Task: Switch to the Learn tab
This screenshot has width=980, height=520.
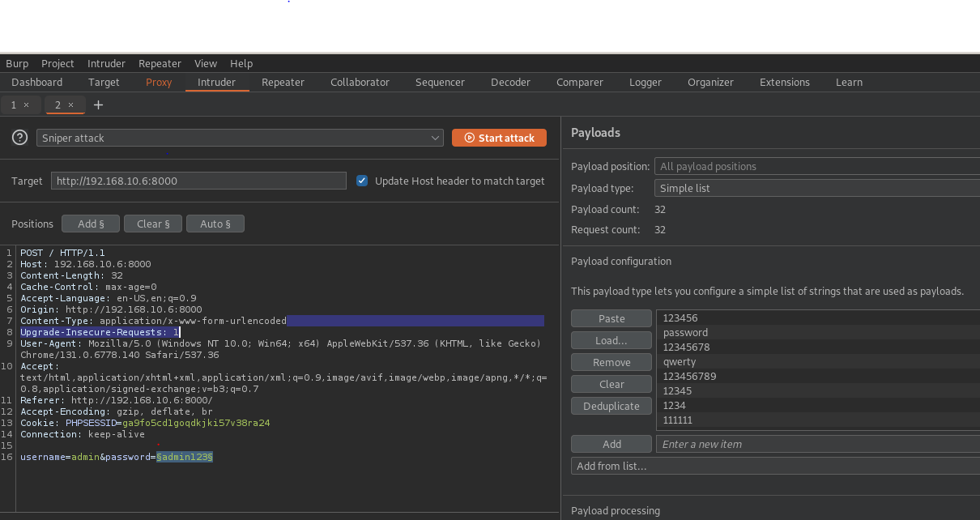Action: click(849, 82)
